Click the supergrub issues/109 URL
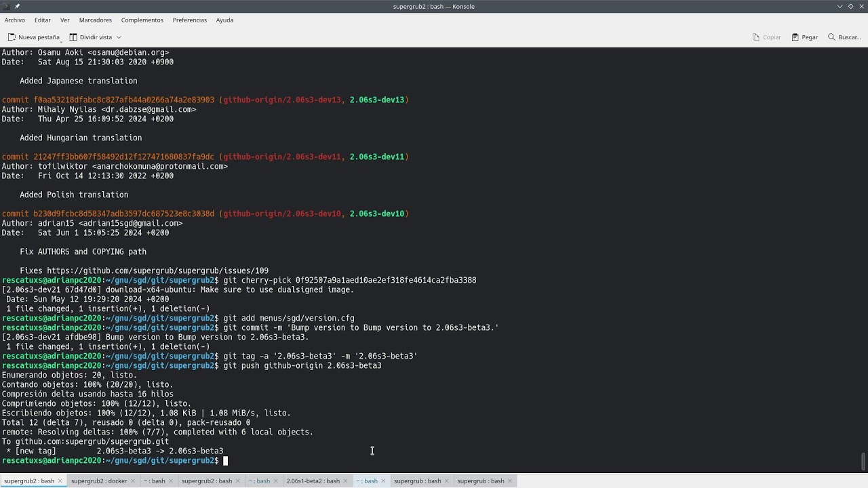Viewport: 868px width, 488px height. click(157, 270)
